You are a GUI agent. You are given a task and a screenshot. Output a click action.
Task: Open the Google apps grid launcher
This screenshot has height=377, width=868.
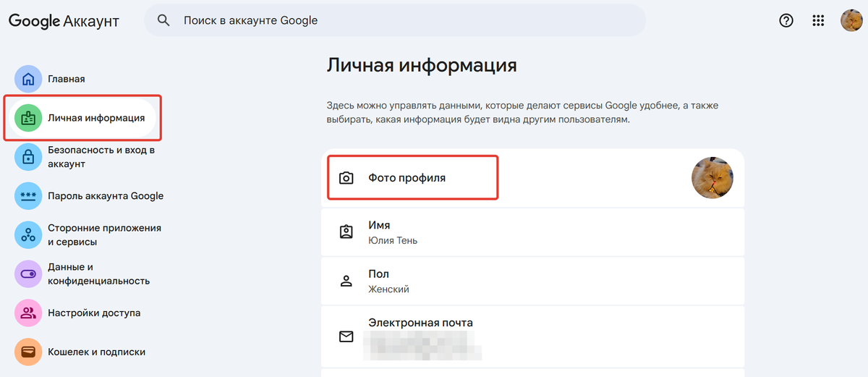(818, 20)
